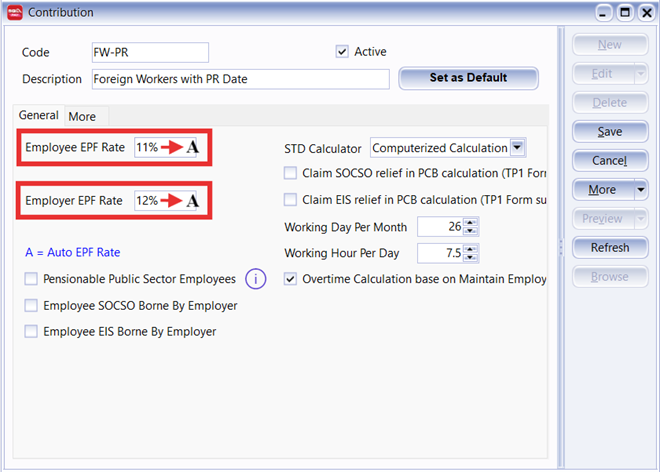Click the info icon beside Pensionable Public Sector
The width and height of the screenshot is (660, 472).
255,279
